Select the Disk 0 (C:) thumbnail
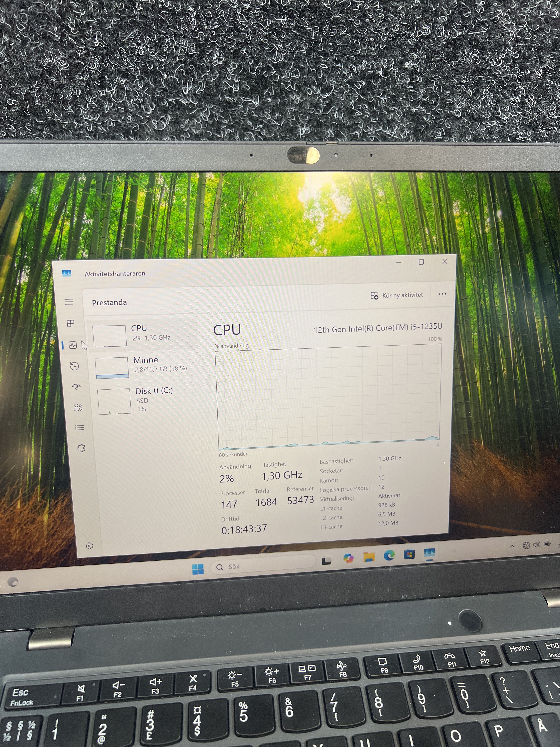560x747 pixels. [x=114, y=401]
